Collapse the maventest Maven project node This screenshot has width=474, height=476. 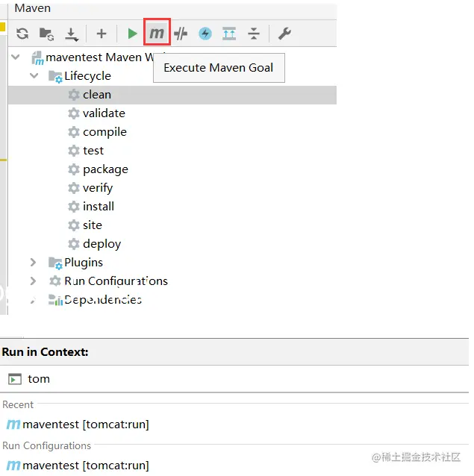tap(16, 57)
